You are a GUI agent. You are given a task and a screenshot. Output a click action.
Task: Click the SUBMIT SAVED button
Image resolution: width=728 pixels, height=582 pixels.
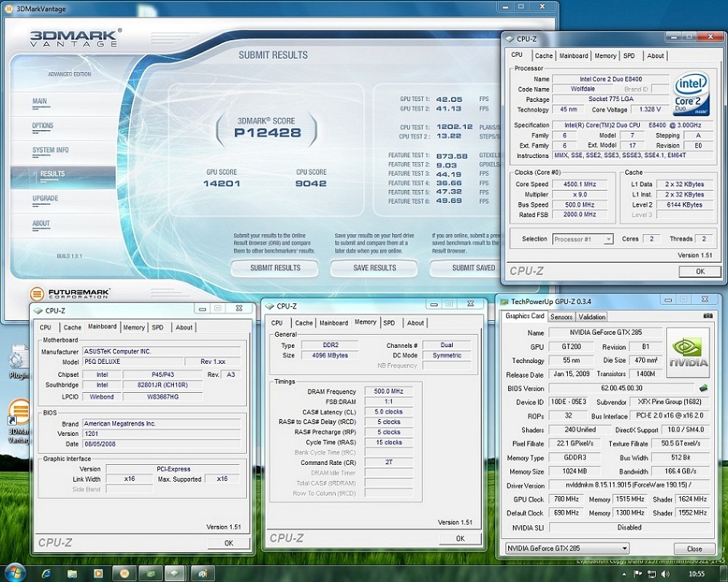[x=466, y=268]
